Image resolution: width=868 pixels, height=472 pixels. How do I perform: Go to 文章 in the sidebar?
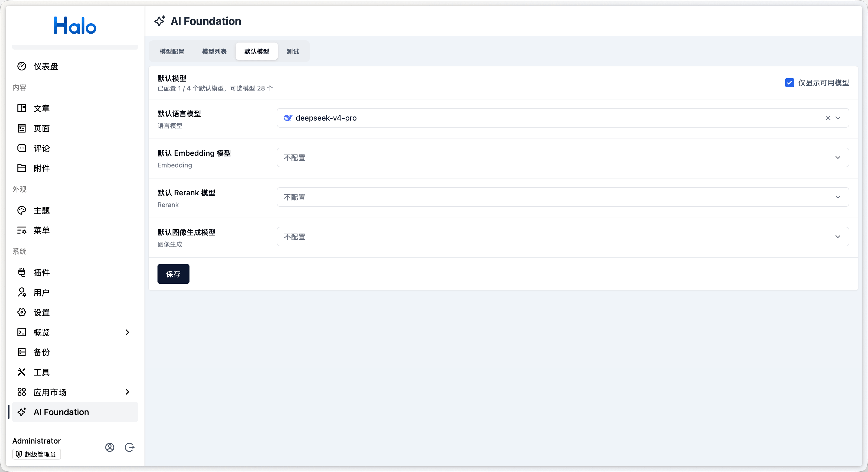(75, 108)
